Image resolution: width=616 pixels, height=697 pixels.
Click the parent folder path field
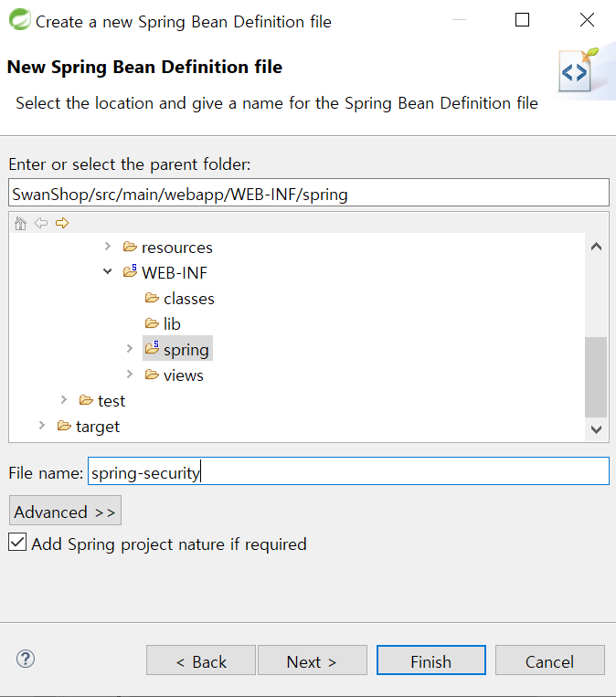pyautogui.click(x=309, y=193)
